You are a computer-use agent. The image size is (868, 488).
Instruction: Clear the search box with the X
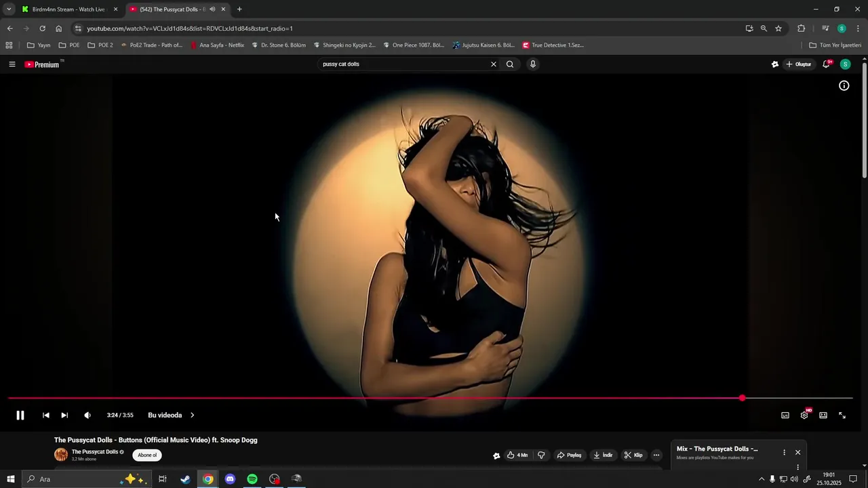[494, 64]
